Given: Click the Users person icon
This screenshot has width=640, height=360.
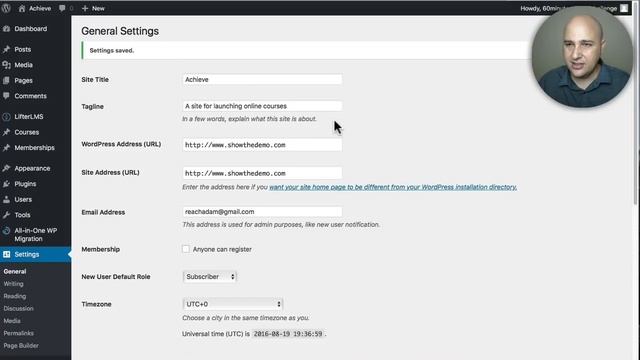Looking at the screenshot, I should (x=7, y=199).
